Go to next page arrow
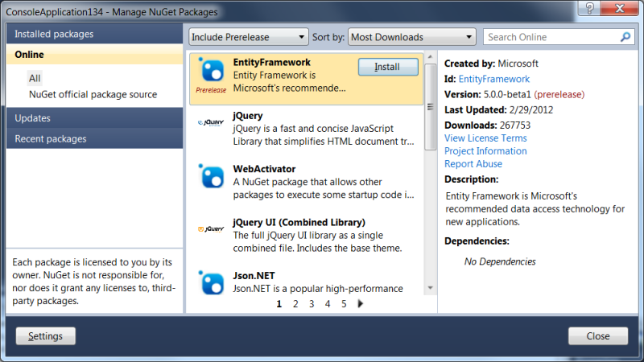The width and height of the screenshot is (644, 362). point(361,304)
